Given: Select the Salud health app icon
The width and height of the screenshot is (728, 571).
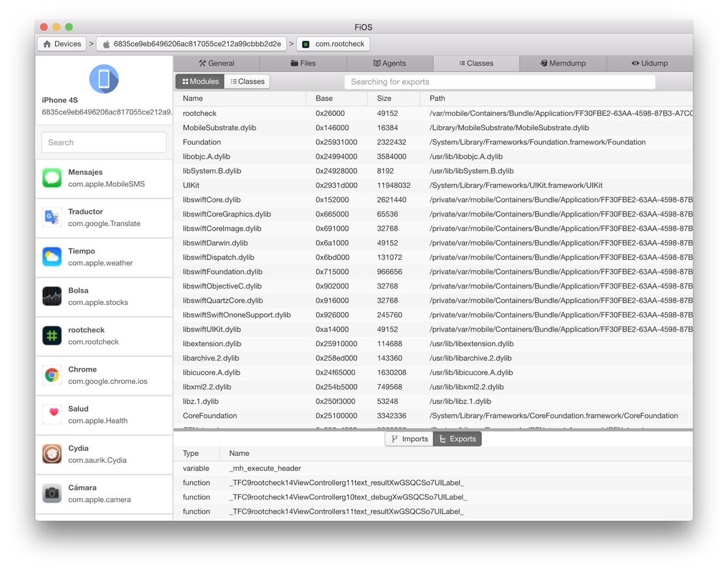Looking at the screenshot, I should coord(52,415).
